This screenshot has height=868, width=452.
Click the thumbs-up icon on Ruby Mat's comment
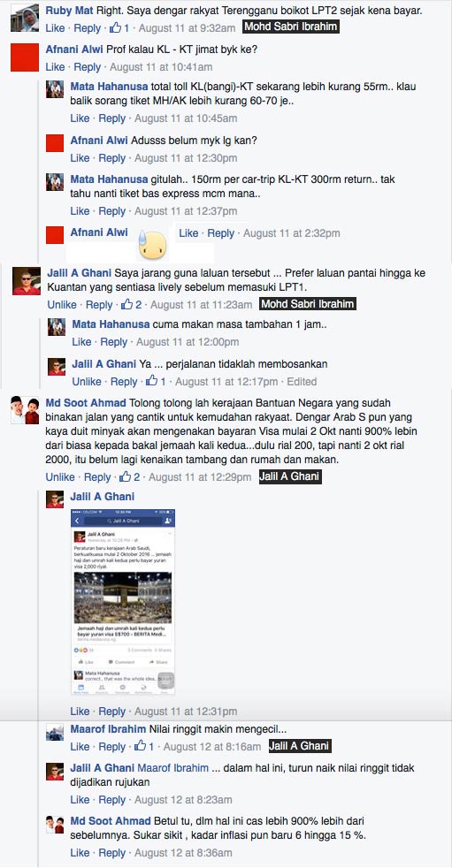(116, 27)
